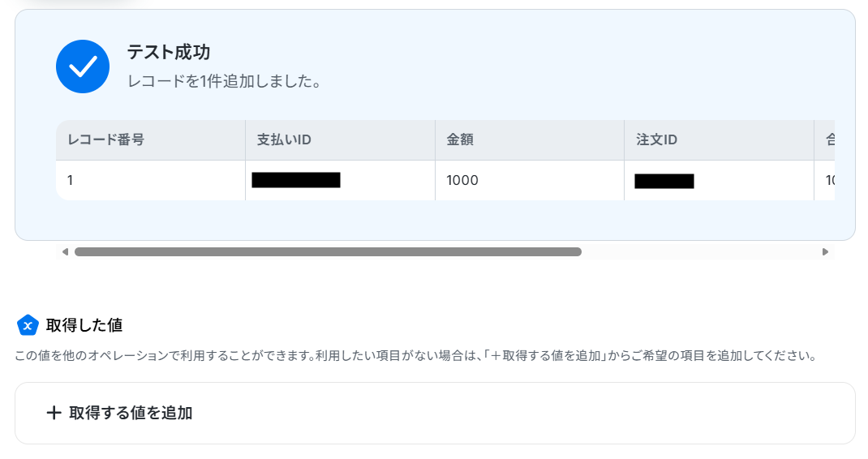868x459 pixels.
Task: Select the 金額 column header
Action: [x=530, y=140]
